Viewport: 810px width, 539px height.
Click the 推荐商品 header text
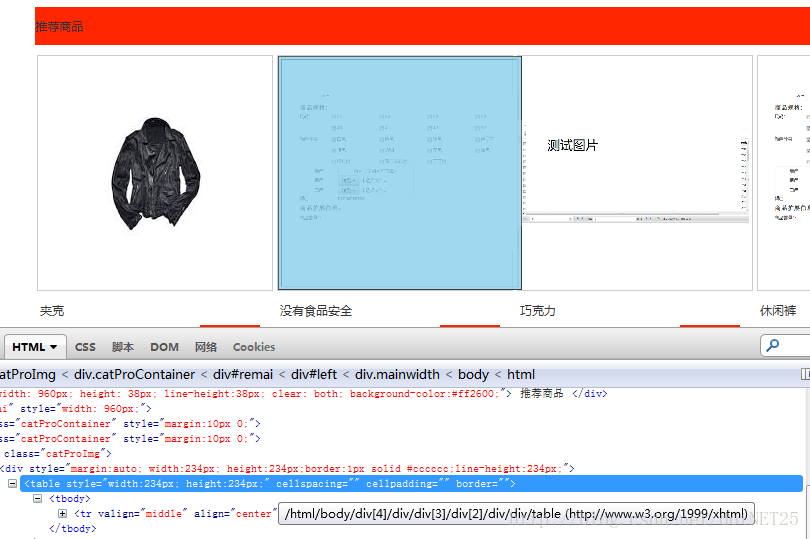click(x=59, y=26)
